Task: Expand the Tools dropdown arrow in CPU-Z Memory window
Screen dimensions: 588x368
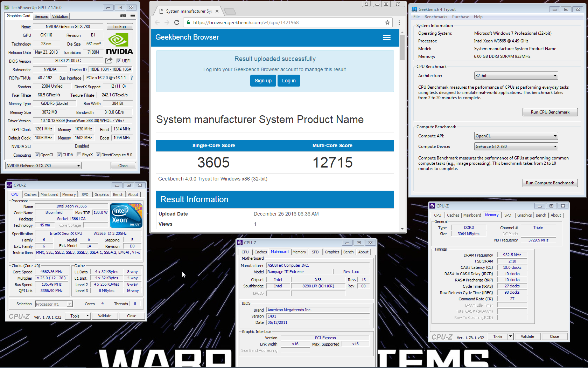Action: [x=511, y=336]
